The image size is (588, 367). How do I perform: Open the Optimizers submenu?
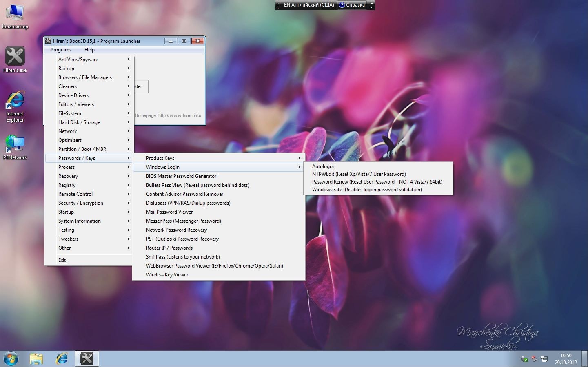pyautogui.click(x=89, y=140)
